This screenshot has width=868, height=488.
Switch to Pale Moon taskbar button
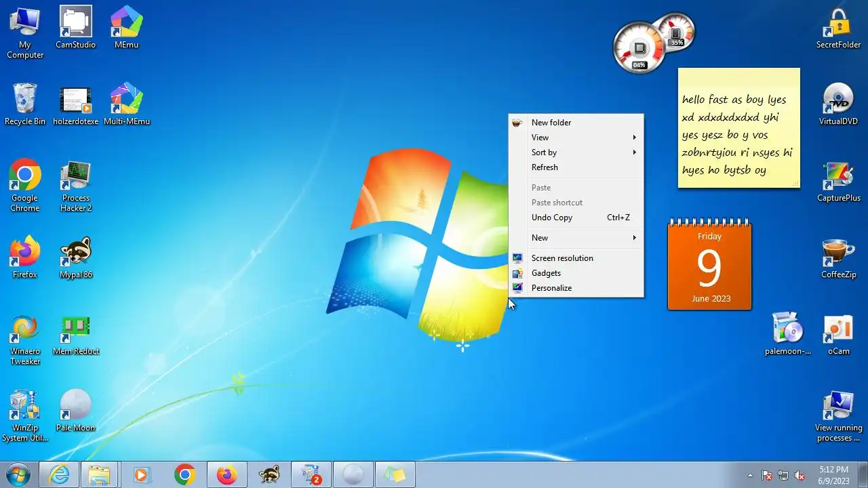(x=353, y=475)
